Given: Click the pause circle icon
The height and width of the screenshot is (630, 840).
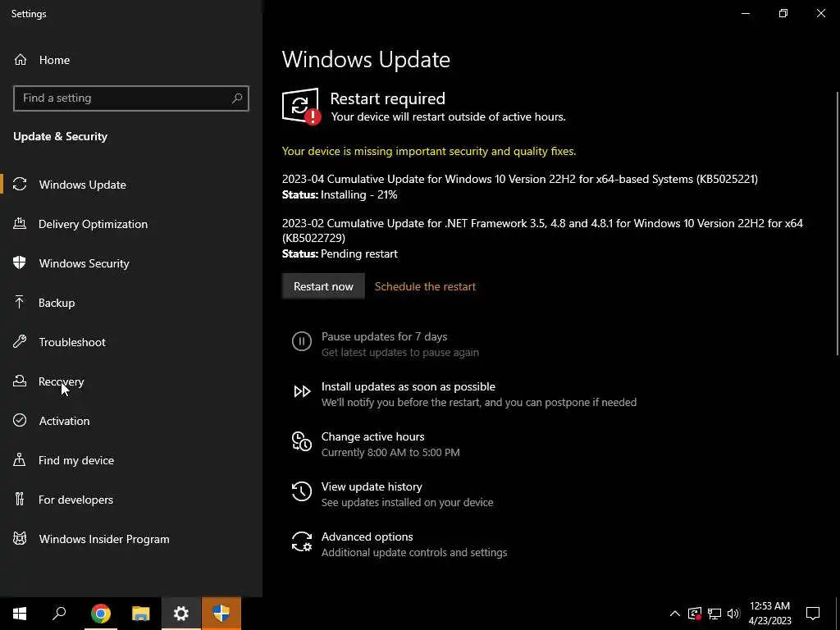Looking at the screenshot, I should pyautogui.click(x=302, y=341).
